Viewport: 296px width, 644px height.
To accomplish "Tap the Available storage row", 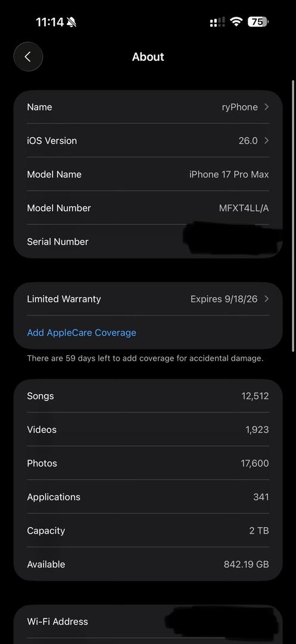I will pyautogui.click(x=148, y=564).
